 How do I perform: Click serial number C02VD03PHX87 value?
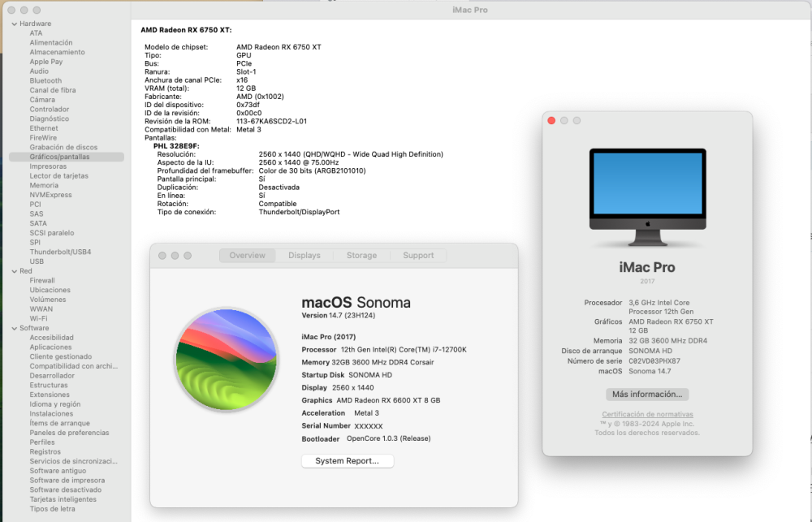654,361
